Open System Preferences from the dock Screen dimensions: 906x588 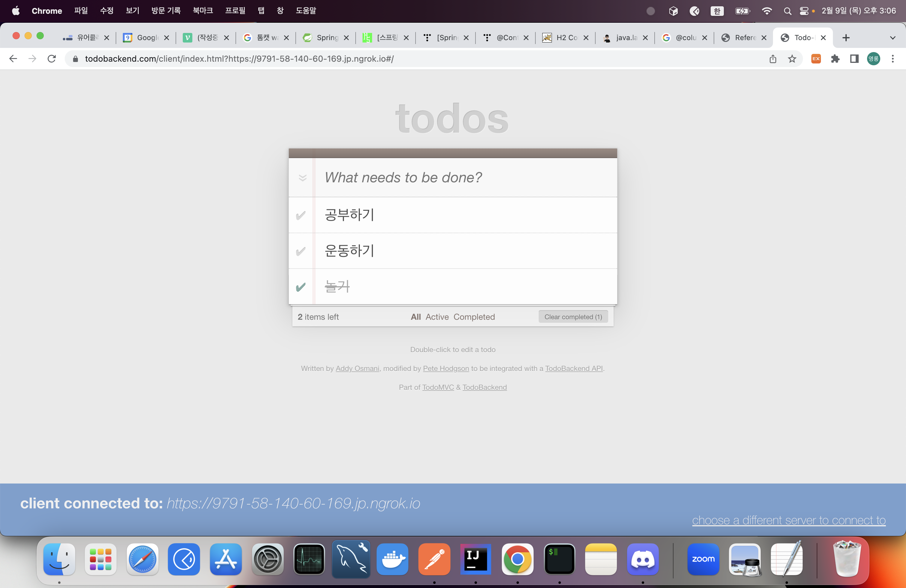(x=268, y=559)
